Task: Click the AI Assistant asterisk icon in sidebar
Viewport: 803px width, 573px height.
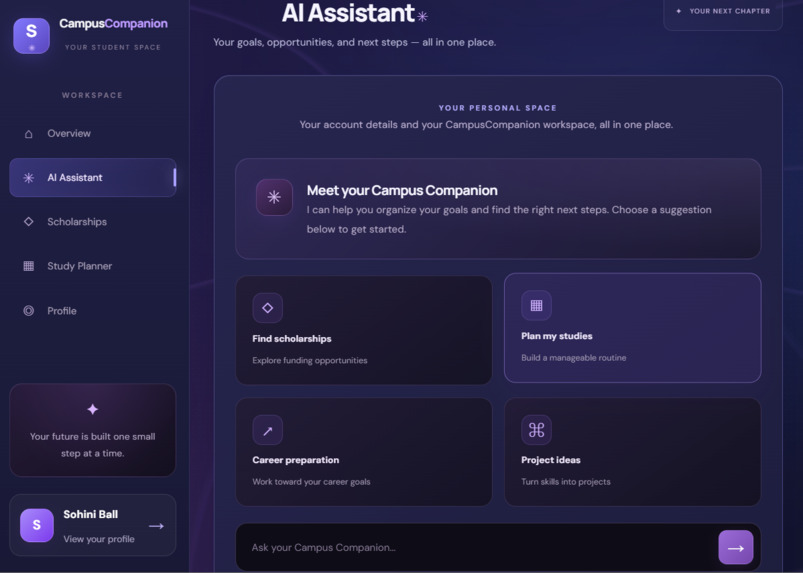Action: click(29, 178)
